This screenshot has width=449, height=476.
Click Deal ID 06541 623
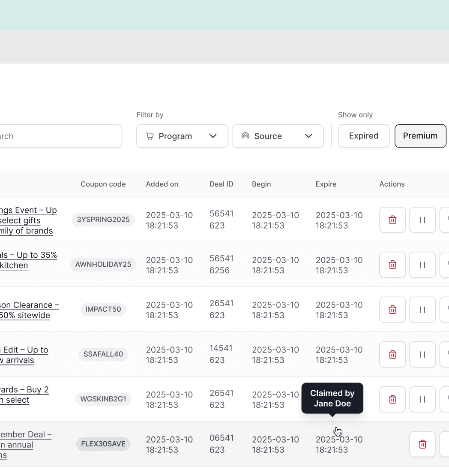pyautogui.click(x=222, y=444)
